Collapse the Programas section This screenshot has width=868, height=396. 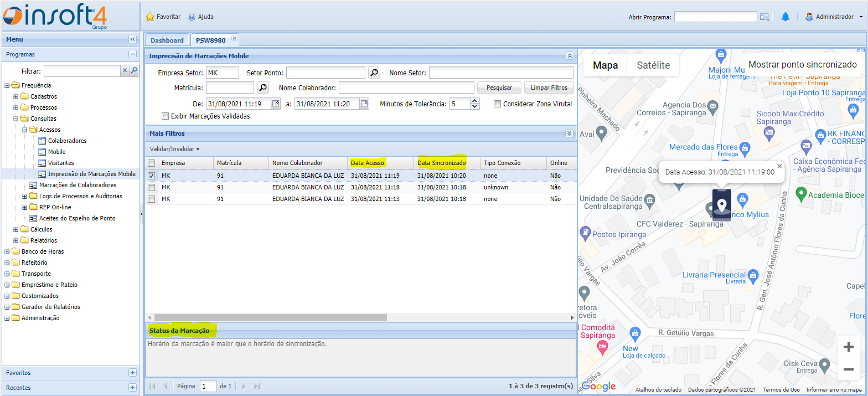click(132, 54)
